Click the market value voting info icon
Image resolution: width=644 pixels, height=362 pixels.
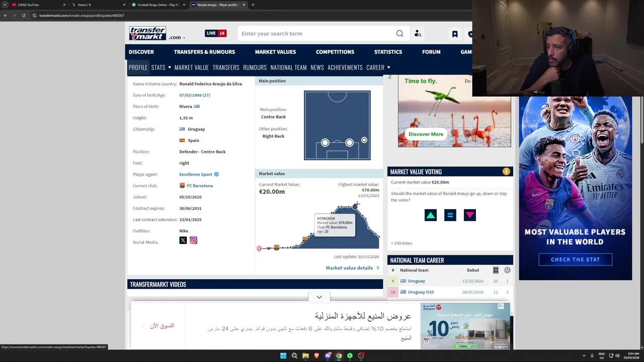506,171
